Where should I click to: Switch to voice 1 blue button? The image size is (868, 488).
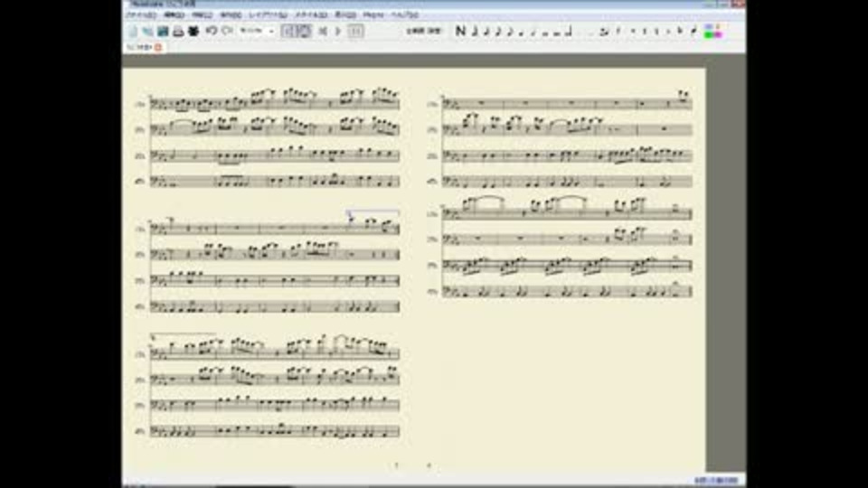click(x=709, y=26)
